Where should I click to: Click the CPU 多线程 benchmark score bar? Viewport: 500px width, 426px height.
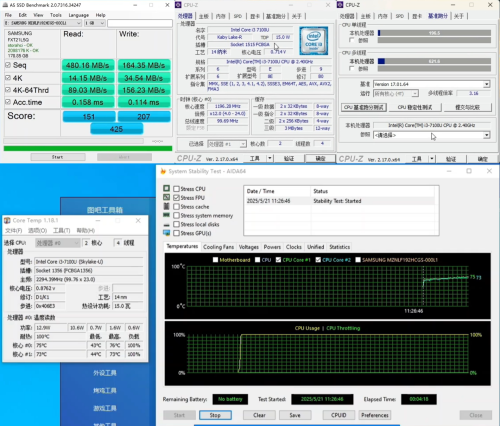coord(434,61)
